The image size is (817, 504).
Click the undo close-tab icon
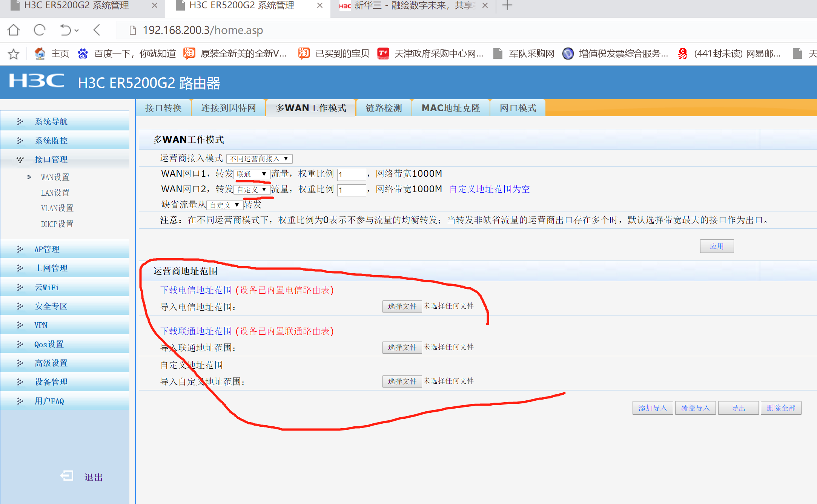click(x=66, y=30)
